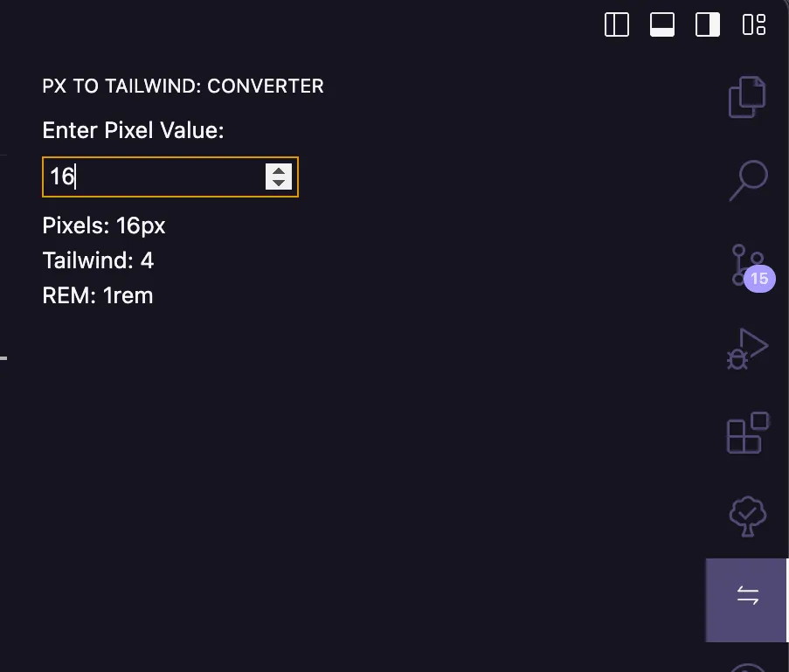Select the active px-to-Tailwind converter icon
This screenshot has height=672, width=789.
pyautogui.click(x=746, y=595)
